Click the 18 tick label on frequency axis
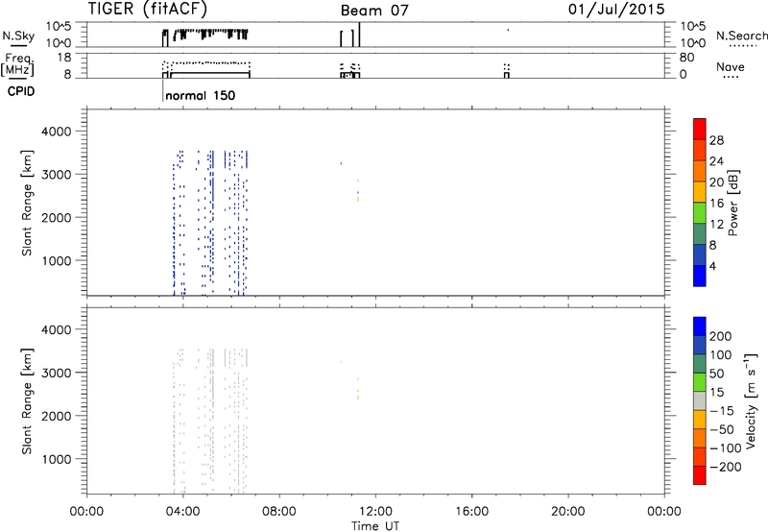 point(64,58)
